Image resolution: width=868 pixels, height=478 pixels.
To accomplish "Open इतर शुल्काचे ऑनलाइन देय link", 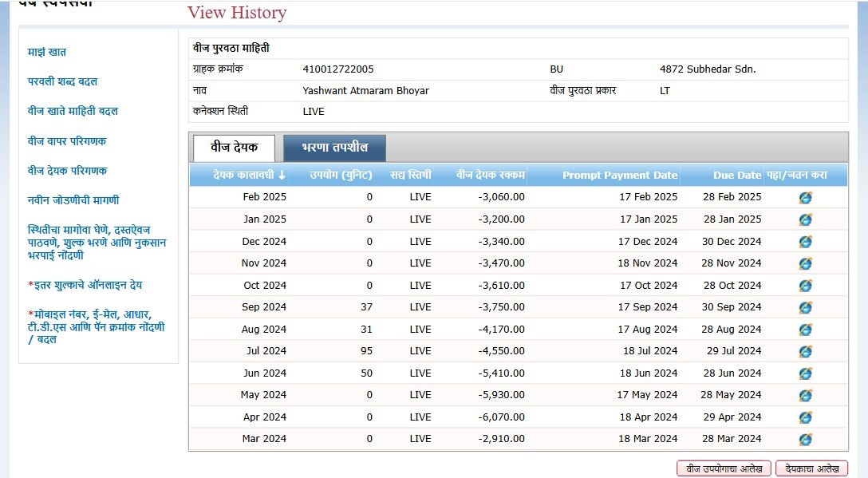I will pos(85,285).
